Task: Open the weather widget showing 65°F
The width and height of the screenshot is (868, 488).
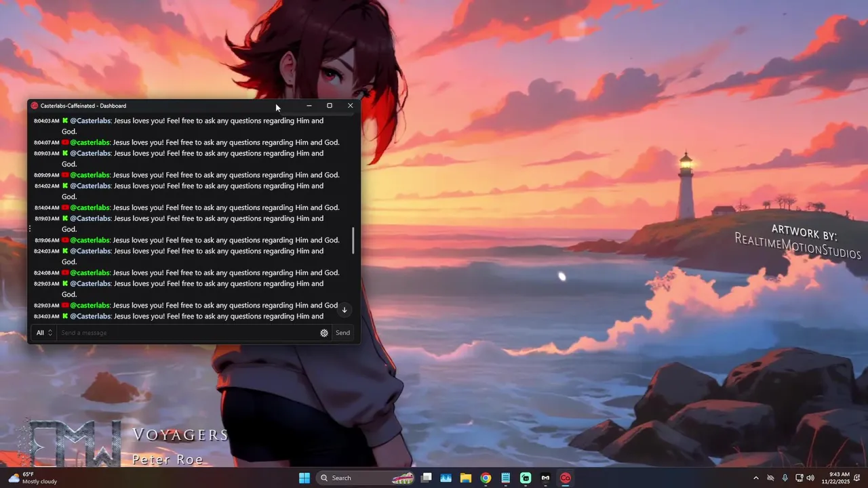Action: click(33, 478)
